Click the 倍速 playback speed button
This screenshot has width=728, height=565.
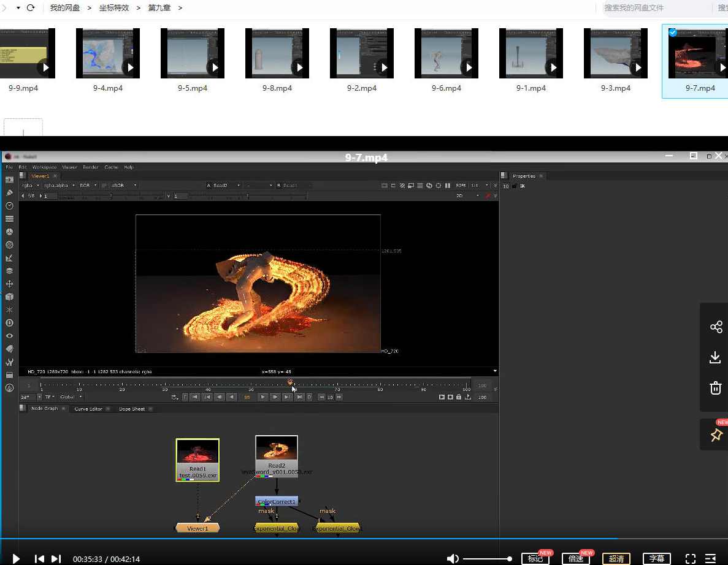[576, 558]
